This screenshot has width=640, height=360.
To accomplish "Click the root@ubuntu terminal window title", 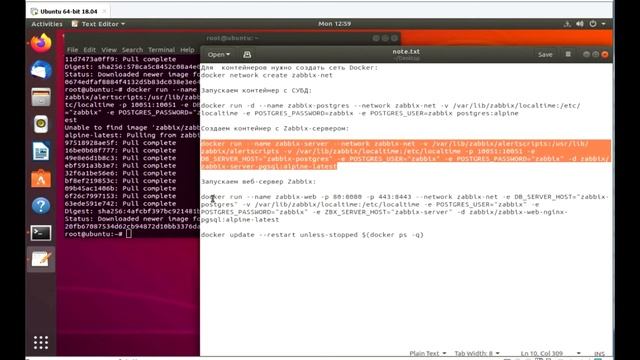I will point(232,38).
